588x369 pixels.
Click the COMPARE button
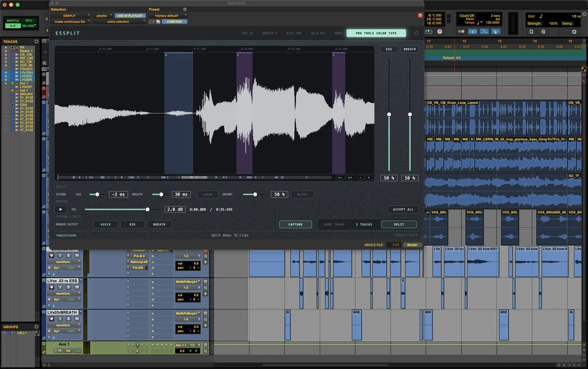coord(175,22)
